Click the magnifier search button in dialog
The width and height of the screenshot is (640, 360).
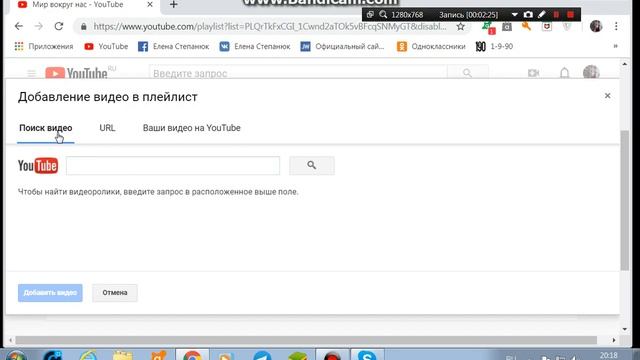coord(312,165)
